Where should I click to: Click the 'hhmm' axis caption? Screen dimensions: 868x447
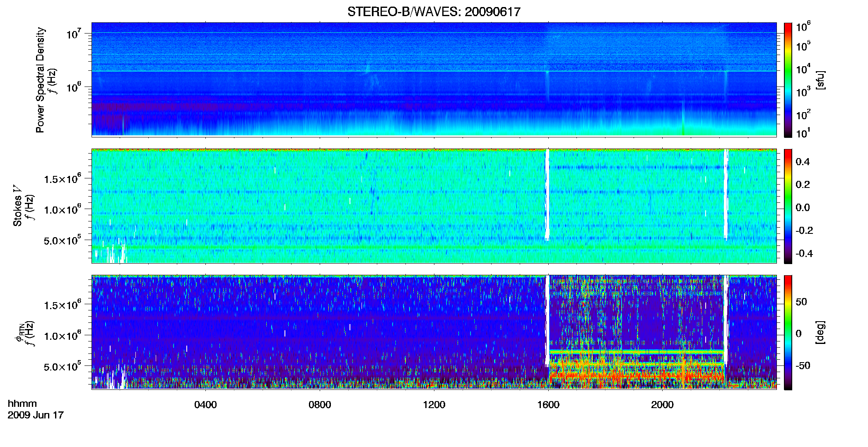[22, 404]
